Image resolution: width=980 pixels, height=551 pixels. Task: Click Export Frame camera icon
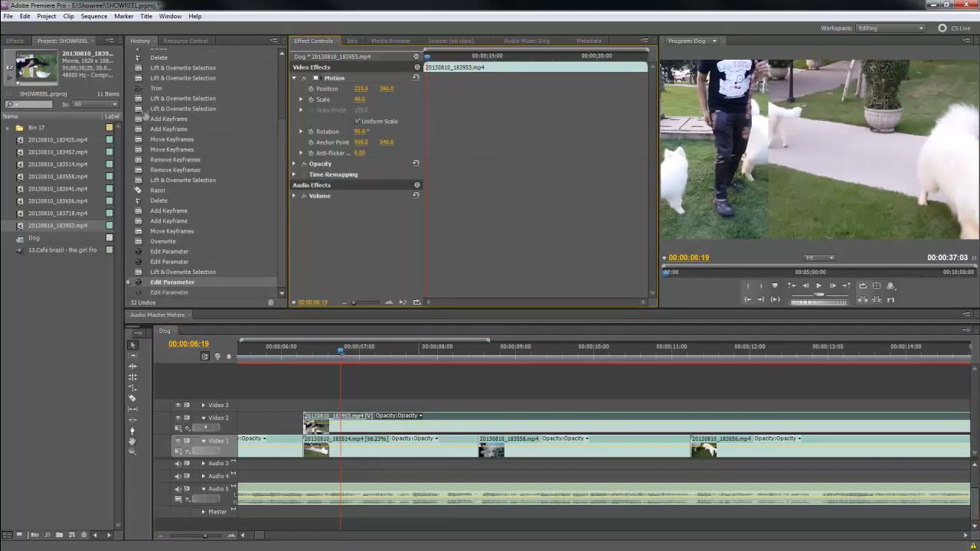pos(890,300)
